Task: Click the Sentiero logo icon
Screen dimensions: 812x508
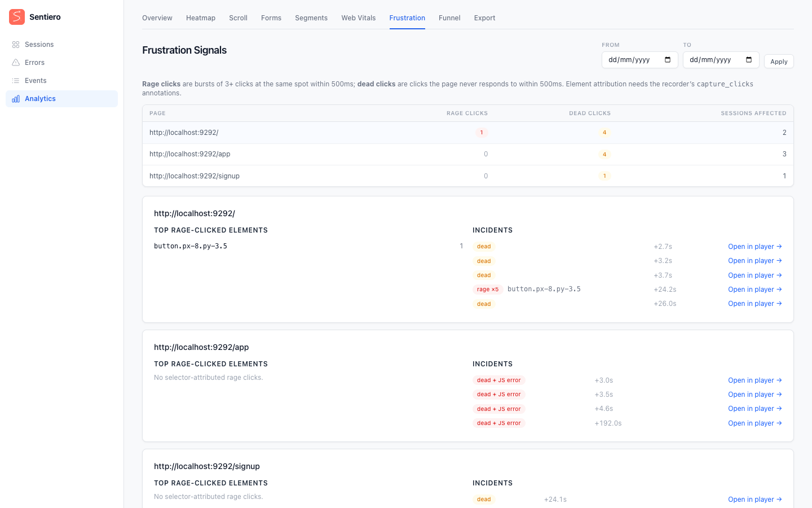Action: click(17, 17)
